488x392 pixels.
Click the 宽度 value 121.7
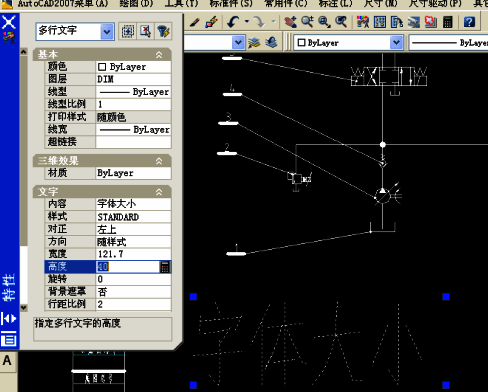click(133, 254)
